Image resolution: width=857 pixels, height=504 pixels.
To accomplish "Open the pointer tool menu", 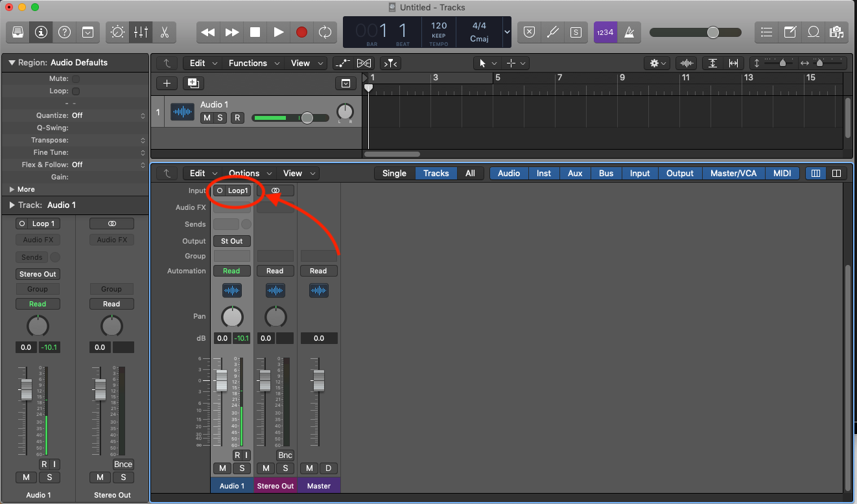I will click(x=486, y=63).
